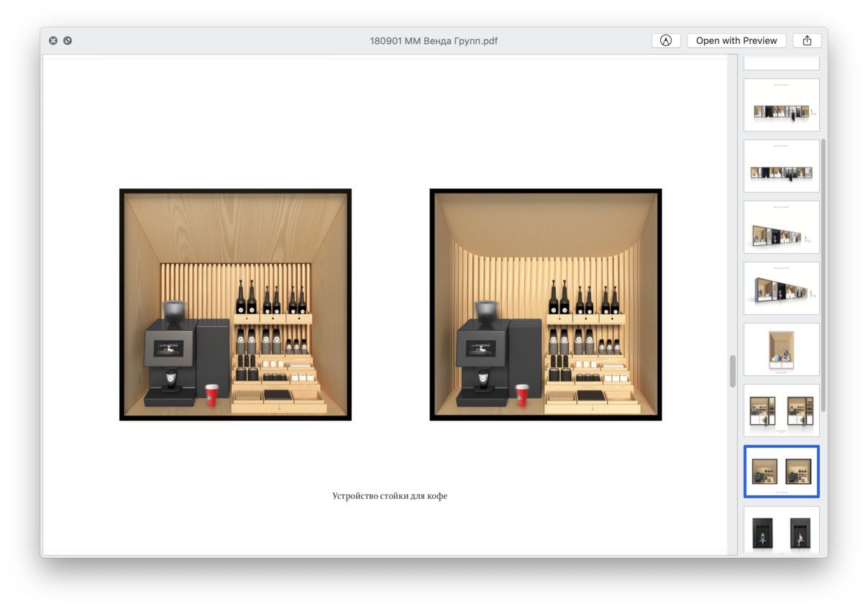Open the thumbnail with two black swing booths
868x611 pixels.
781,531
